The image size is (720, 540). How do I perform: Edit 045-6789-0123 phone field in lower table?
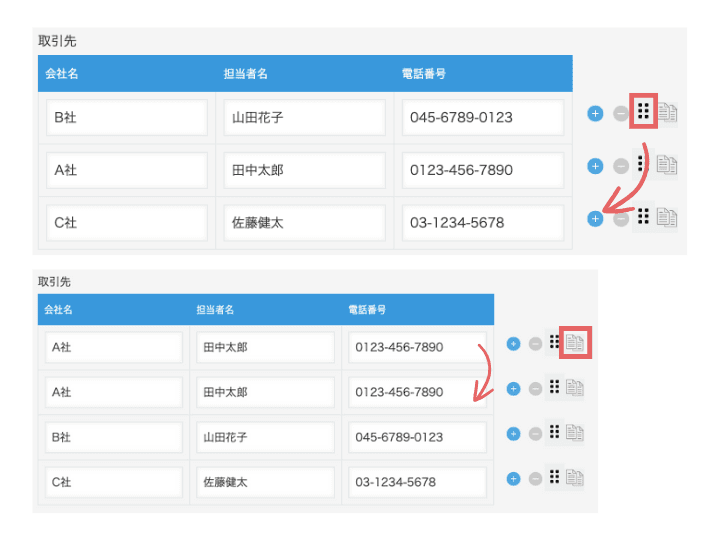point(417,437)
